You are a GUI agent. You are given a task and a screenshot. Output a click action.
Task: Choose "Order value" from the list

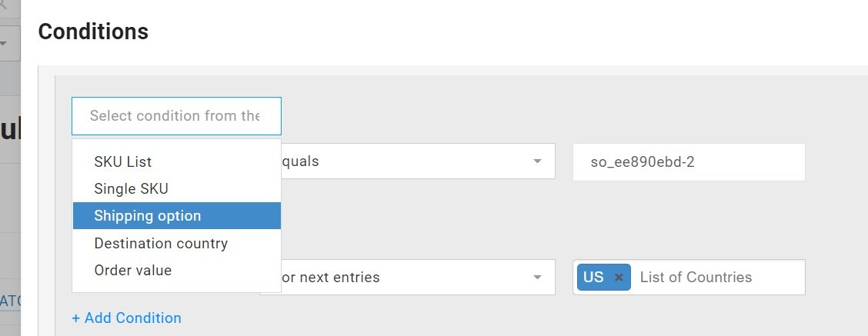coord(133,271)
